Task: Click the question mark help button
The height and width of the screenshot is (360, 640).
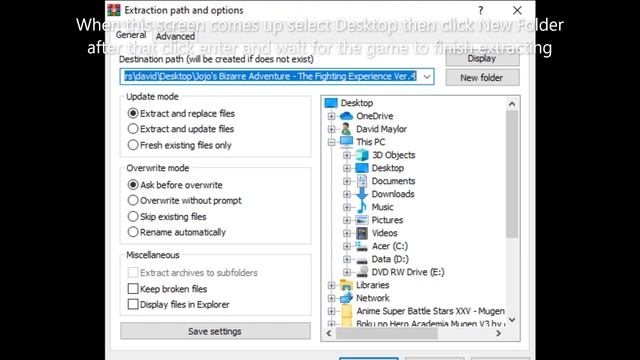Action: tap(481, 10)
